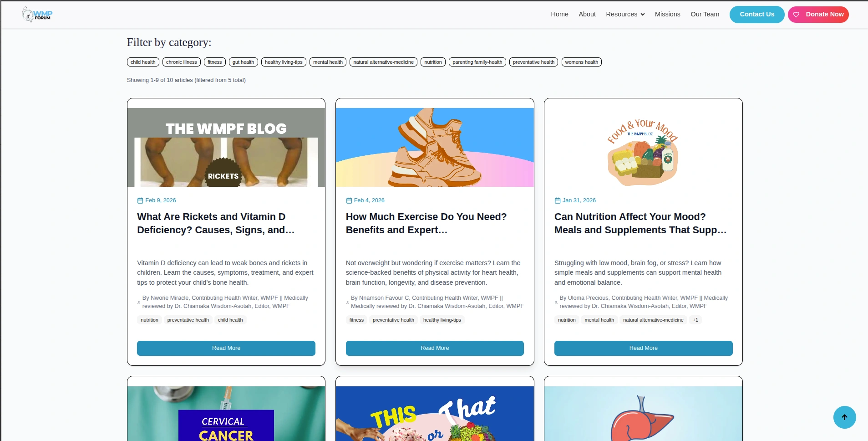Open the About page
The image size is (868, 441).
point(587,14)
